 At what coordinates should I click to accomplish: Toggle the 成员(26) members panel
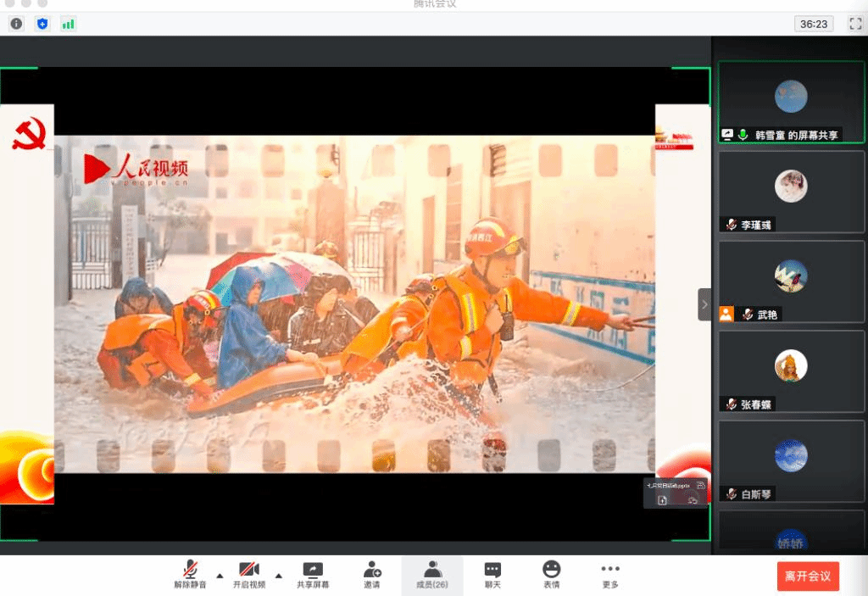tap(432, 575)
